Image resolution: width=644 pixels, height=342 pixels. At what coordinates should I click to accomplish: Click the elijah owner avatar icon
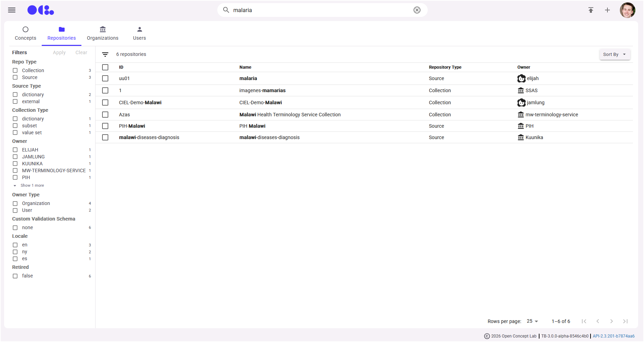click(521, 78)
